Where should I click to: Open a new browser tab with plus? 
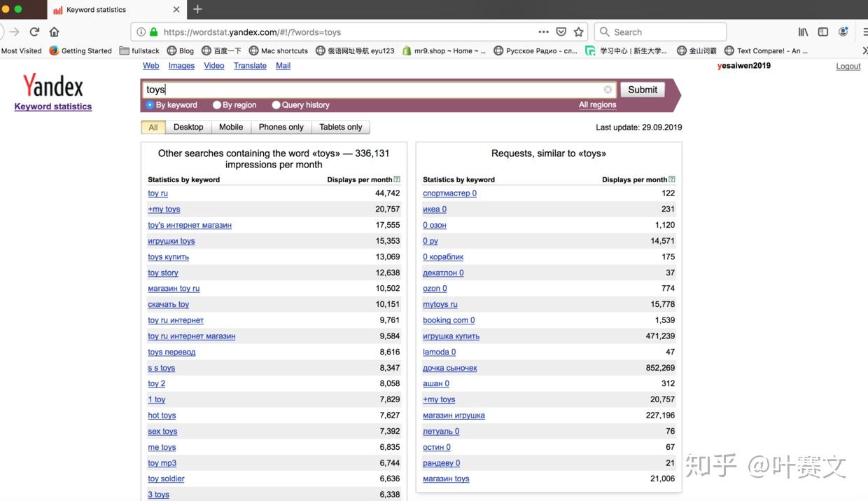(x=197, y=10)
